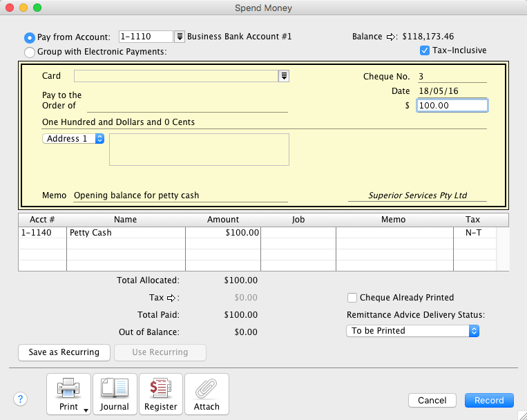The width and height of the screenshot is (527, 420).
Task: Open Remittance Advice 'To be Printed' dropdown
Action: tap(412, 331)
